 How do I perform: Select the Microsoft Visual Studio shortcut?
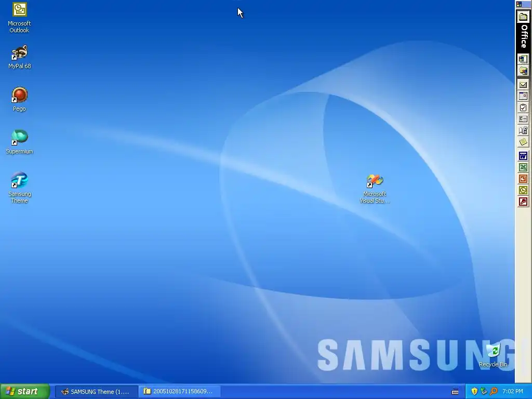(x=375, y=189)
